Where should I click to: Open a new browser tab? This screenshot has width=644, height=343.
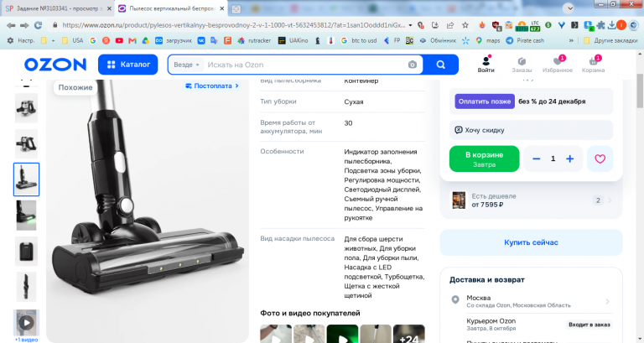(x=236, y=9)
